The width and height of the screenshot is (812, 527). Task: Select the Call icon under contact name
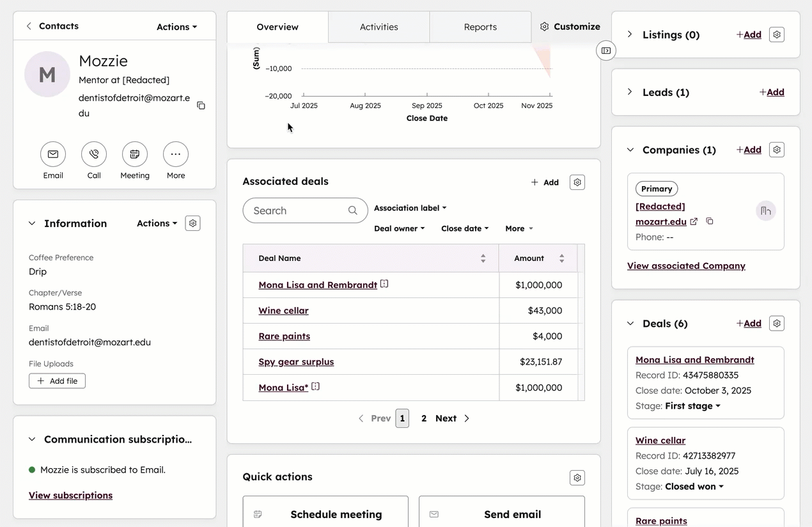[94, 154]
